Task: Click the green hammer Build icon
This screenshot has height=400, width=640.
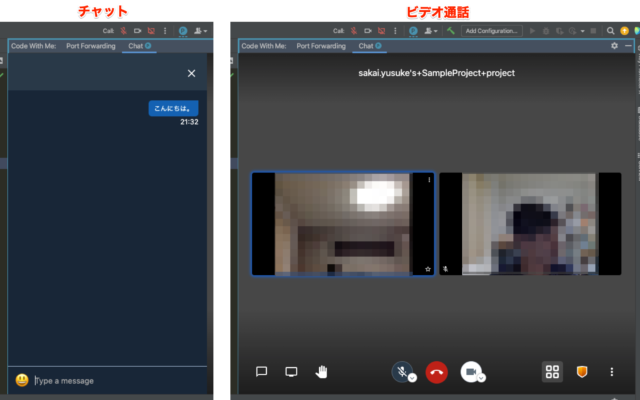Action: [x=451, y=31]
